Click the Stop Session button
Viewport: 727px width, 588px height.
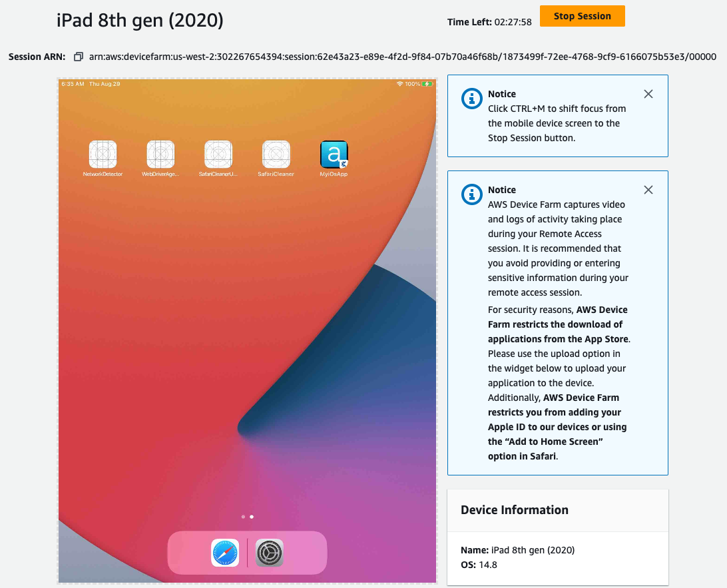coord(583,16)
